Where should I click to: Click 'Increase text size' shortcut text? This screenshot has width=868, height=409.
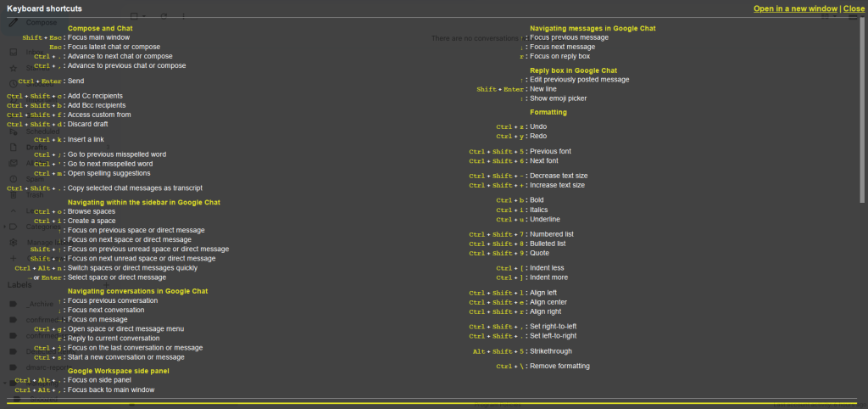(558, 185)
